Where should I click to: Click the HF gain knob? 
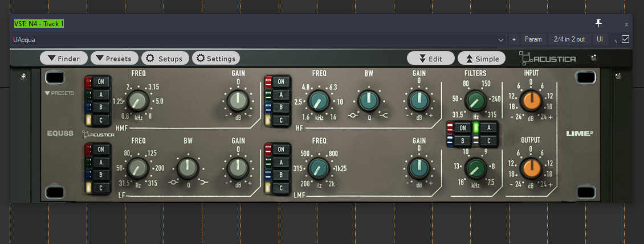pyautogui.click(x=418, y=101)
